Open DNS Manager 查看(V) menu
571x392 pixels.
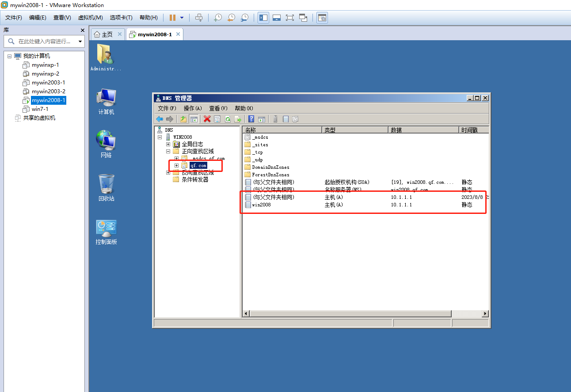218,108
